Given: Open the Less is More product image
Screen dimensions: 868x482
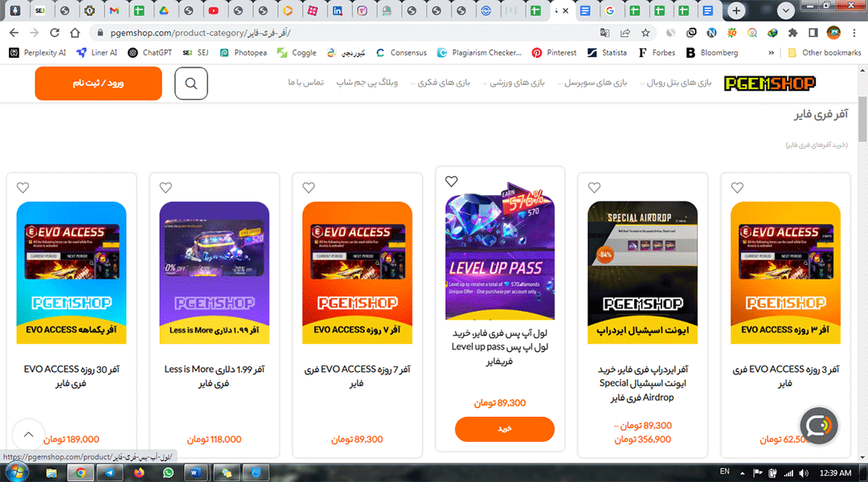Looking at the screenshot, I should coord(215,273).
